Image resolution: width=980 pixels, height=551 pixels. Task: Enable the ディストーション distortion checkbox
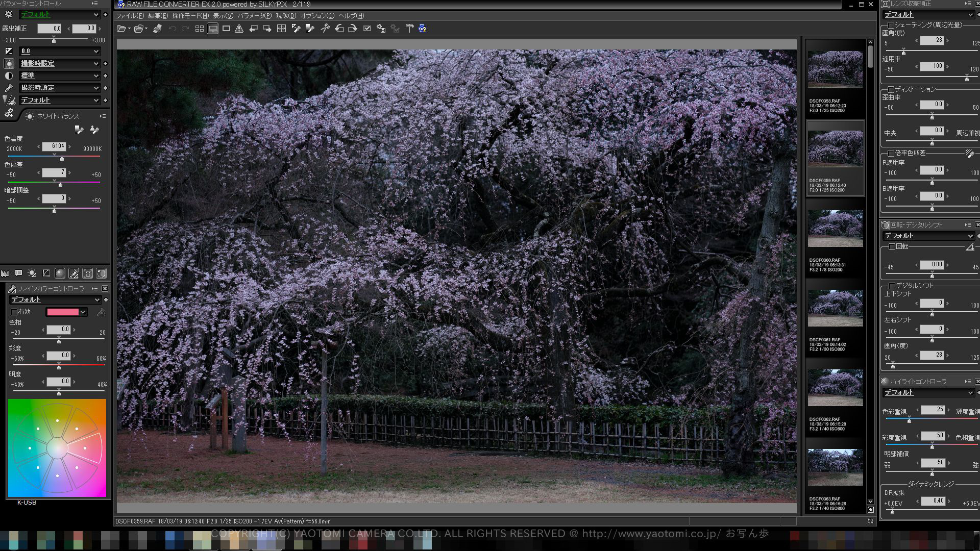click(x=891, y=89)
